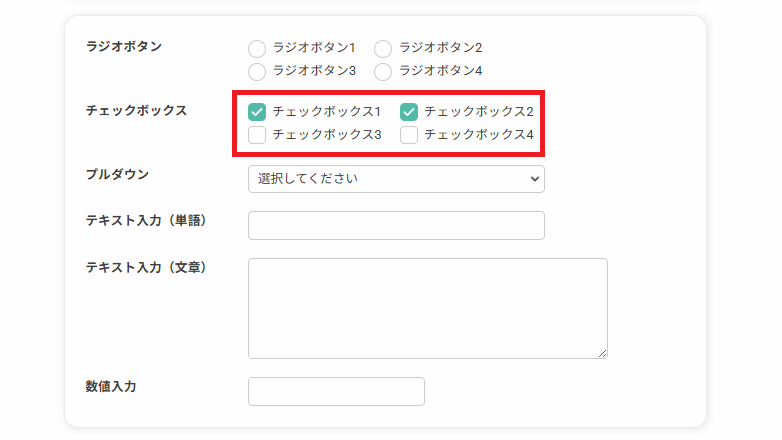
Task: Click the 数値入力 number field
Action: pos(337,392)
